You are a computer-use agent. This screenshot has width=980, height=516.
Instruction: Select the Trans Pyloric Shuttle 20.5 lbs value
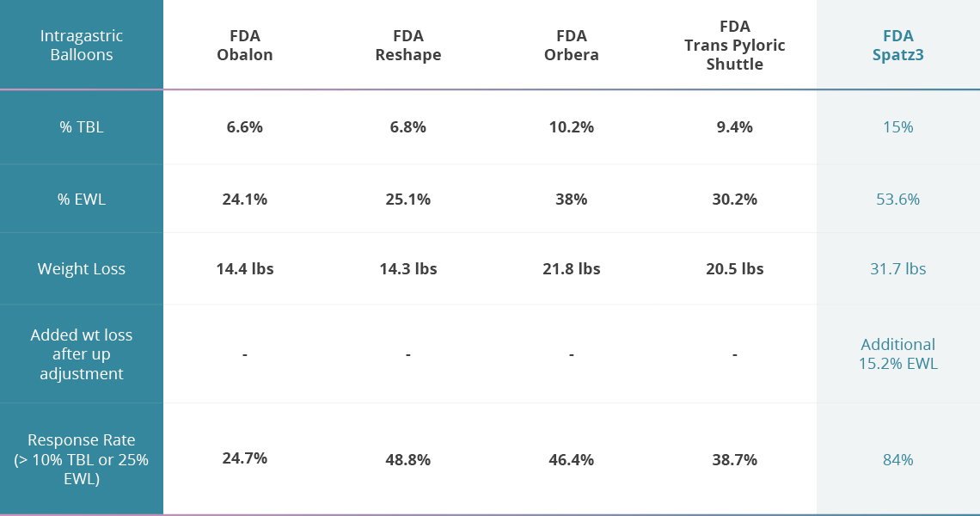pos(735,269)
